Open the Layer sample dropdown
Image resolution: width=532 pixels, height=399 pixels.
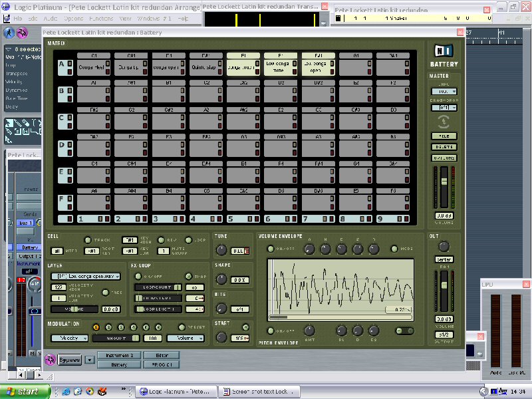point(86,276)
